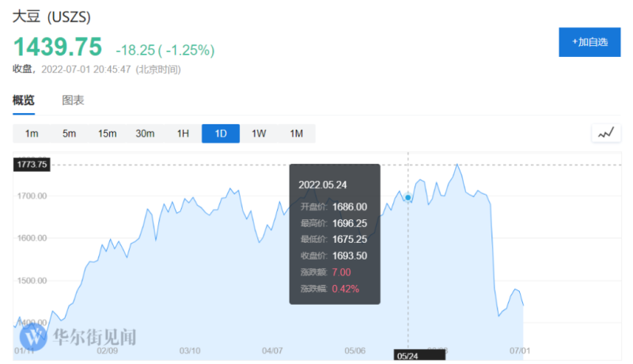Click the 05/24 date marker on axis
This screenshot has width=633, height=364.
point(407,357)
